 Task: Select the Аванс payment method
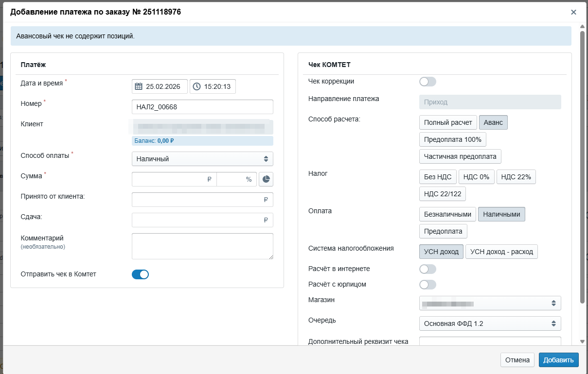click(493, 122)
